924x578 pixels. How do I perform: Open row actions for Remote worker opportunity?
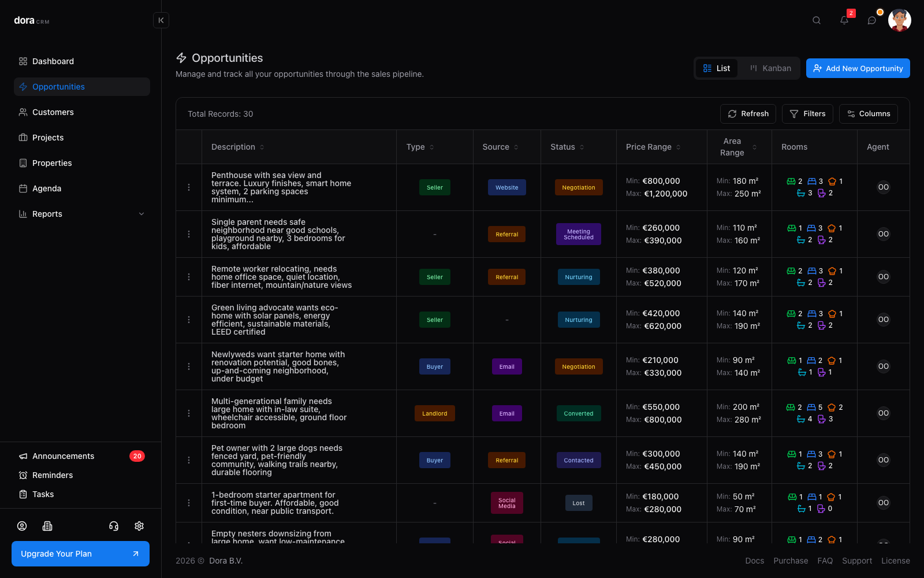click(189, 277)
